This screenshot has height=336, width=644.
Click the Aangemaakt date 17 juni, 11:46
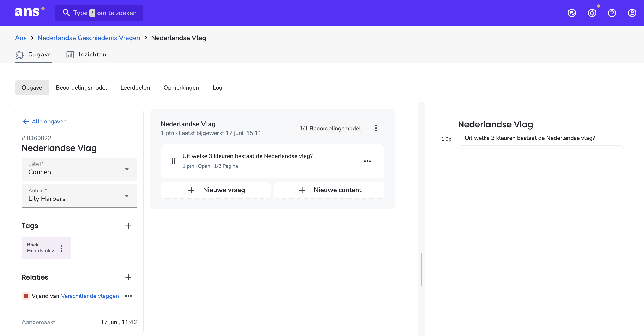pos(118,322)
